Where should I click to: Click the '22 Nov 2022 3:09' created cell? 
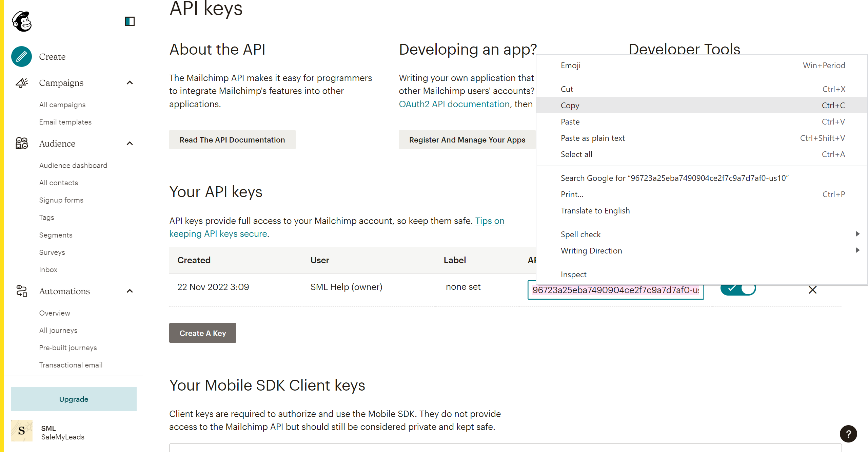click(x=213, y=287)
